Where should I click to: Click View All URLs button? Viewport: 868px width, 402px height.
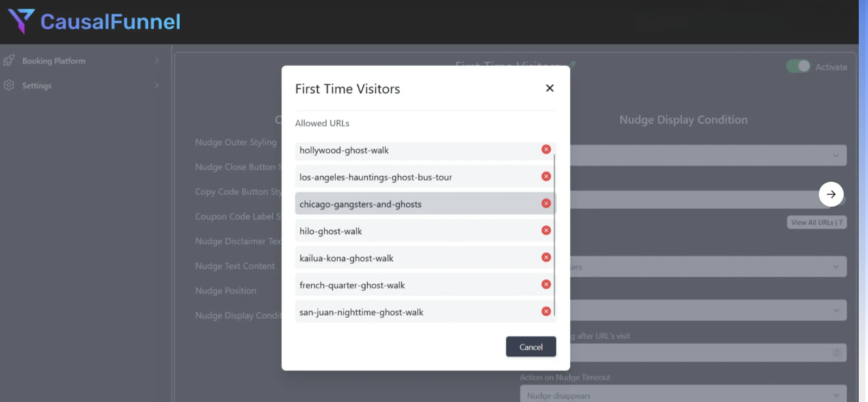tap(817, 222)
